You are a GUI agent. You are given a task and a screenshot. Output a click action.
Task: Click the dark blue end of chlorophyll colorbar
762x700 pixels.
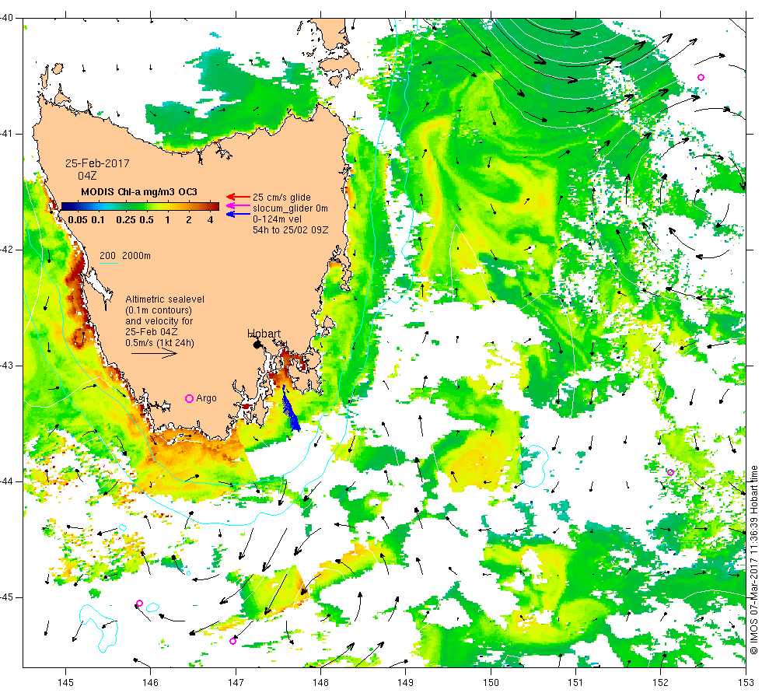point(64,206)
